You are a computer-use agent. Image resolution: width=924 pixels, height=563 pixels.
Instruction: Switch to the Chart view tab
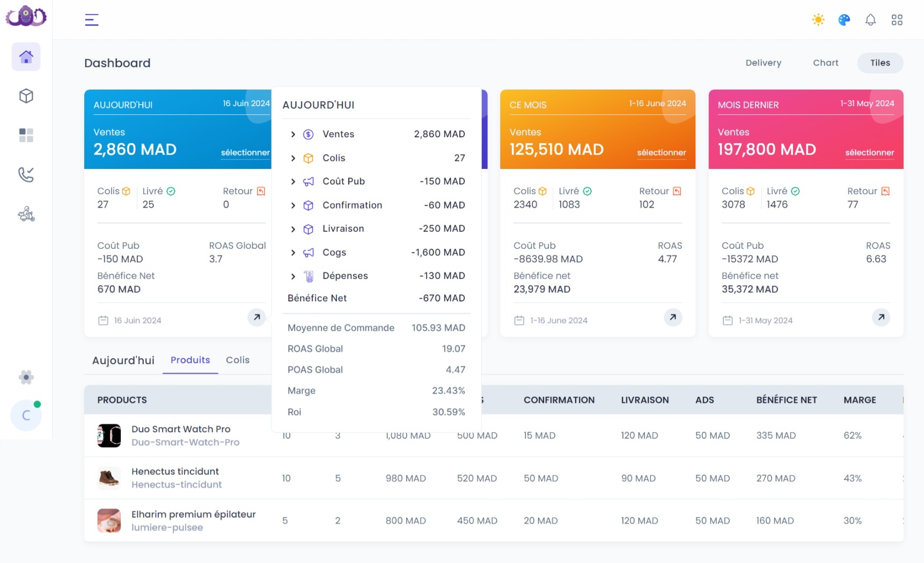[x=825, y=63]
